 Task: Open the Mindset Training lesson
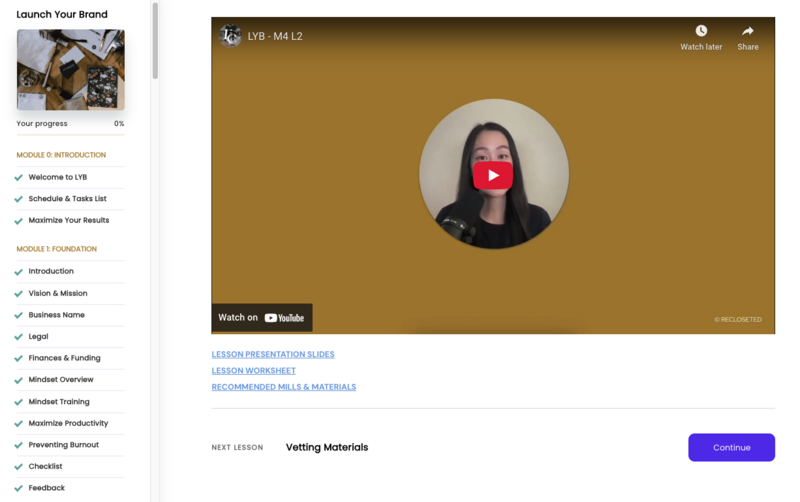pos(59,401)
